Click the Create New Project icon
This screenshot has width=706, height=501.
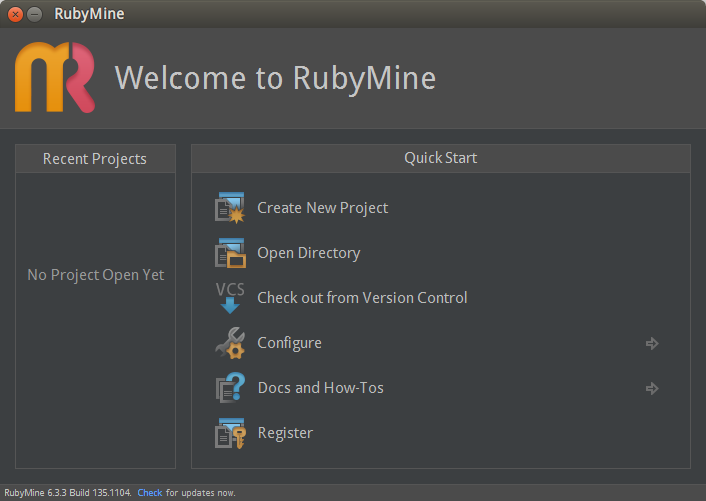(x=230, y=208)
